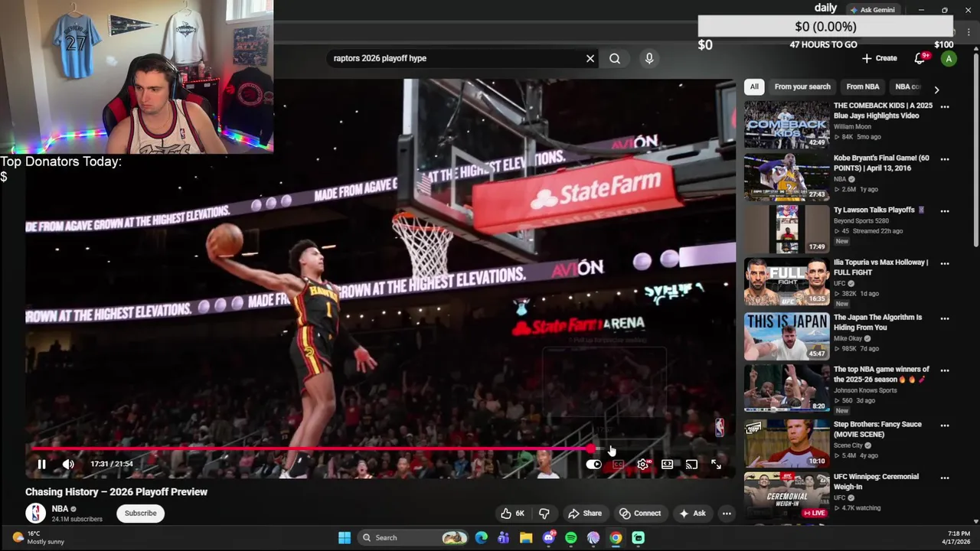
Task: Open options menu for UFC Winnipeg video
Action: tap(945, 478)
